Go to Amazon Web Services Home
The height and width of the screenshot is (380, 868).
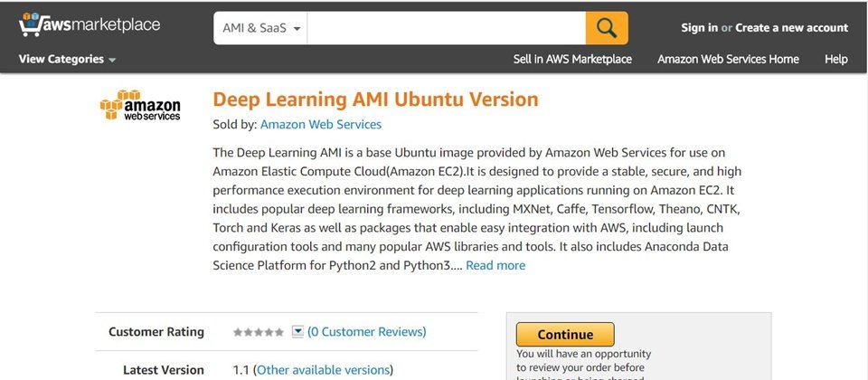point(728,60)
